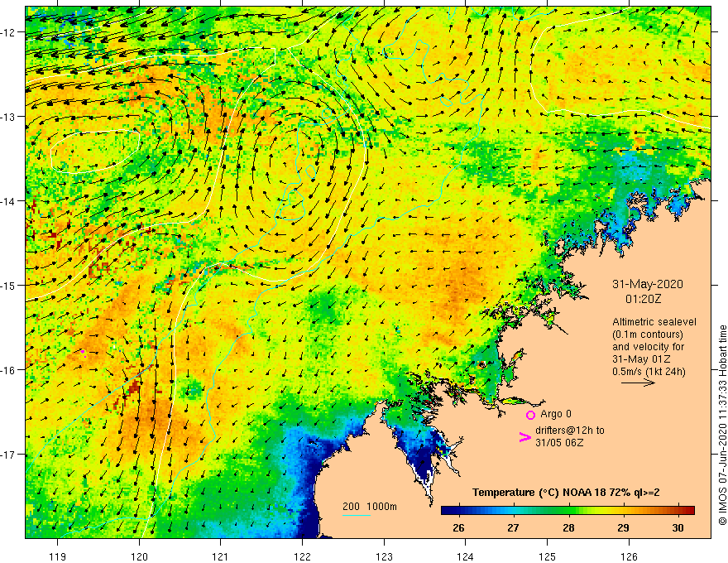Click latitude axis label -15
Viewport: 728px width, 563px height.
pyautogui.click(x=9, y=285)
